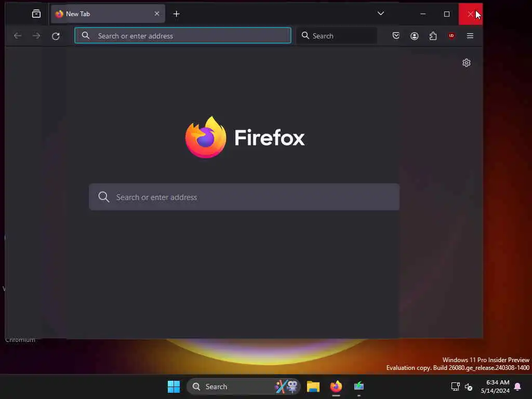Click the new tab page search field
Screen dimensions: 532x399
(x=244, y=197)
